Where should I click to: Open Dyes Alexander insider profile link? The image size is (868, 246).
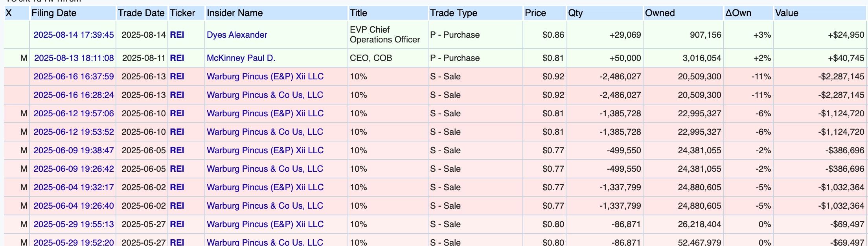(x=237, y=35)
